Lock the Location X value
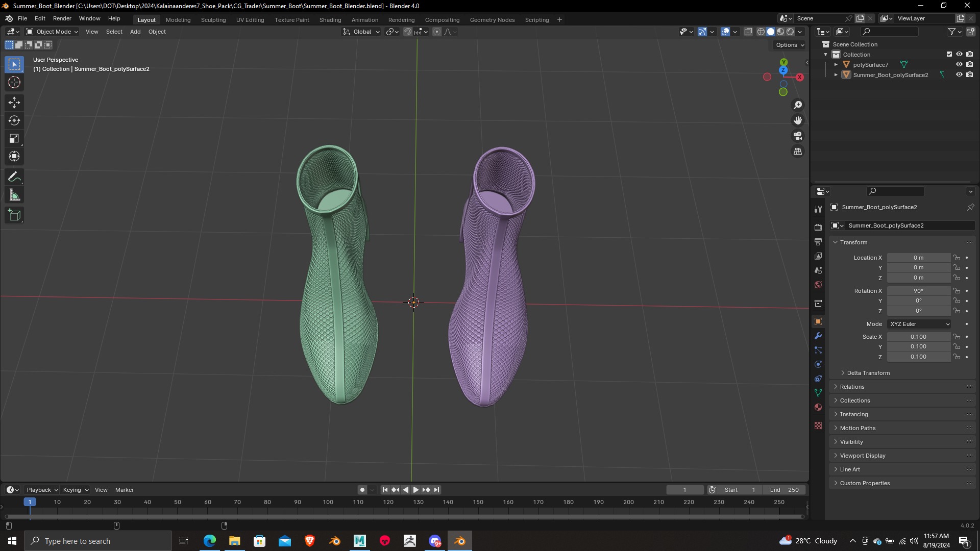This screenshot has width=980, height=551. 957,258
